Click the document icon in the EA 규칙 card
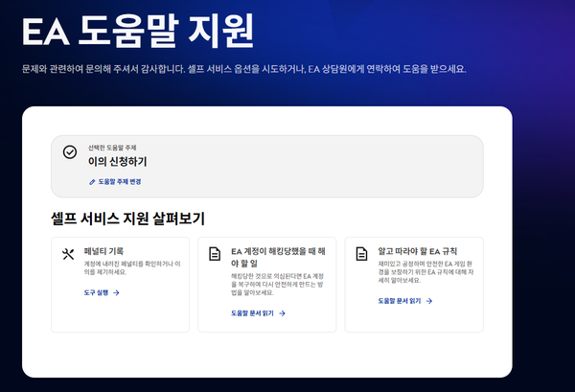Viewport: 575px width, 392px height. (x=361, y=253)
